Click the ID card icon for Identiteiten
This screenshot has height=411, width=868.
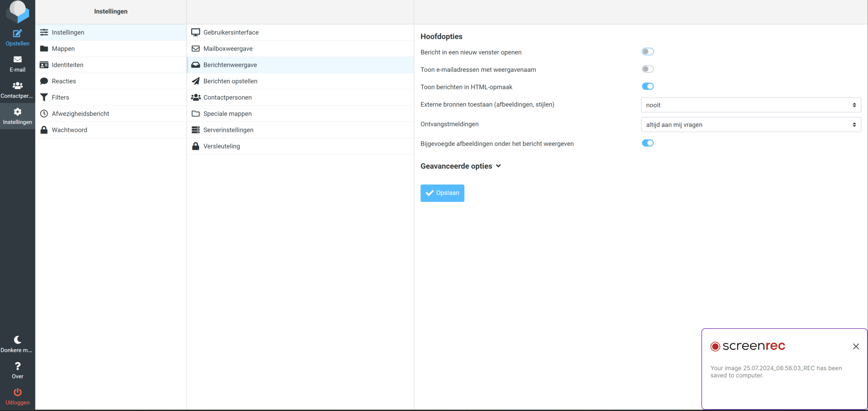point(44,65)
